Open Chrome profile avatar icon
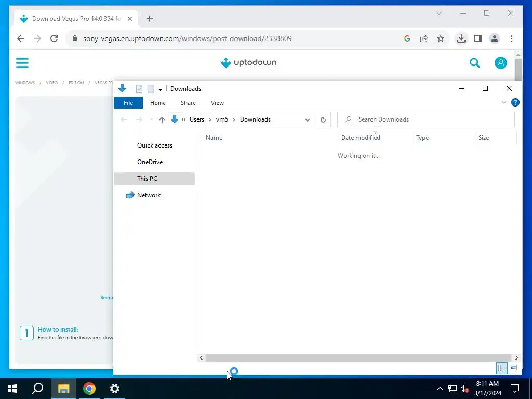 (x=495, y=38)
